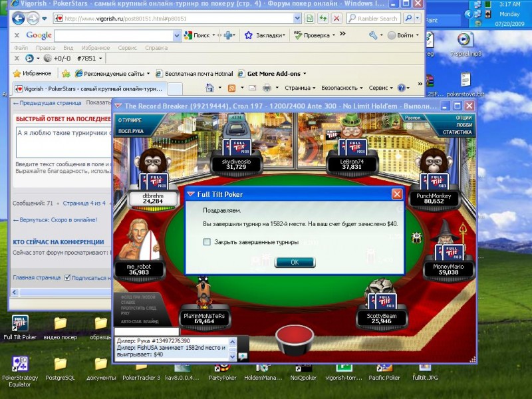This screenshot has width=532, height=399.
Task: Open the Избранное menu in menu bar
Action: coord(95,48)
